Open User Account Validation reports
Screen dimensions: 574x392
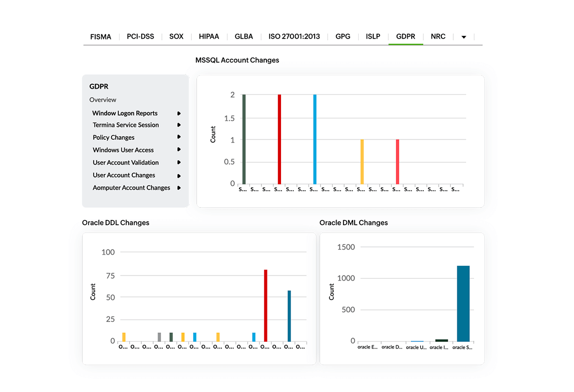coord(126,163)
